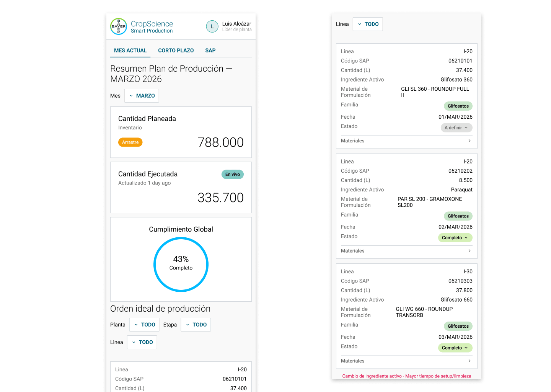Click the chevron arrow on first Materiales row
551x392 pixels.
click(x=469, y=141)
